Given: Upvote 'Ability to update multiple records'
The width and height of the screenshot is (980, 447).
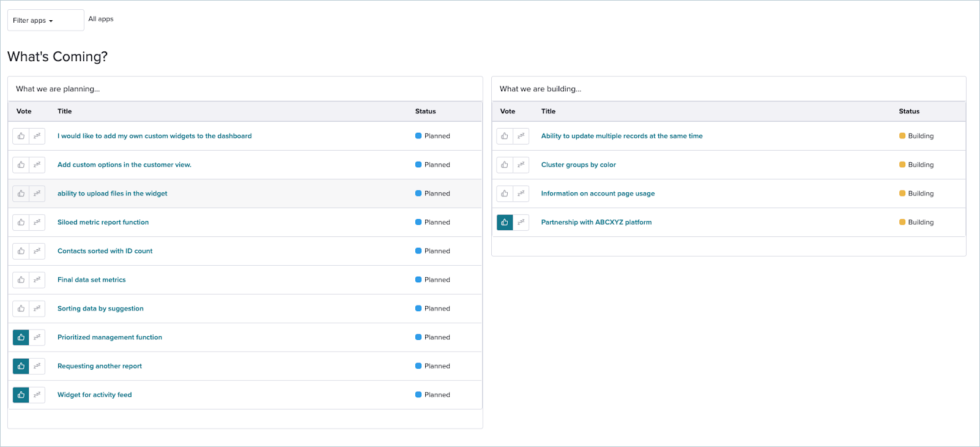Looking at the screenshot, I should click(x=505, y=136).
